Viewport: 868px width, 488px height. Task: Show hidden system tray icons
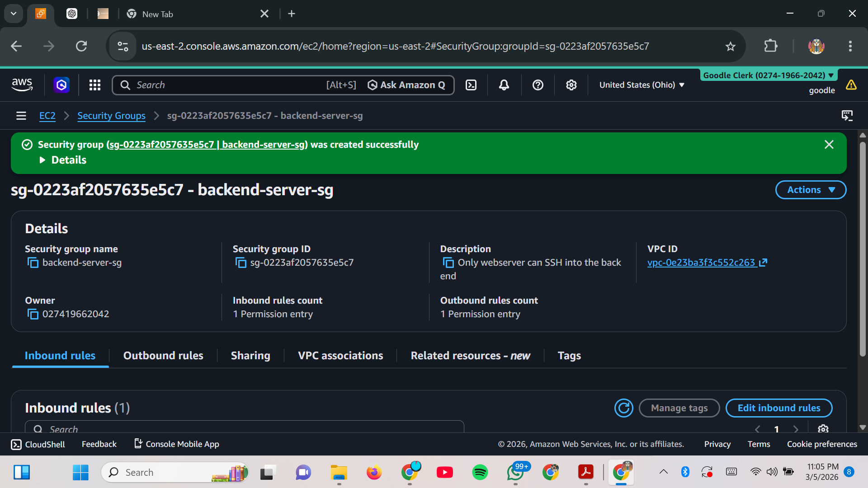coord(663,472)
